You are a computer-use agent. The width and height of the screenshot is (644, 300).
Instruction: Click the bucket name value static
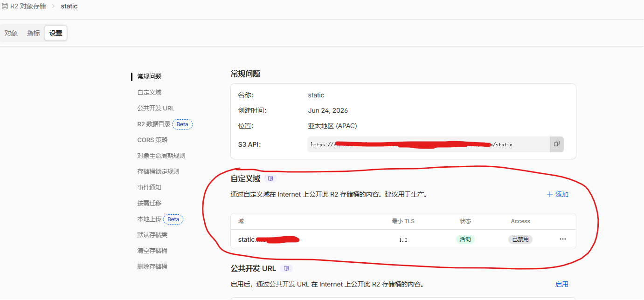pyautogui.click(x=316, y=95)
